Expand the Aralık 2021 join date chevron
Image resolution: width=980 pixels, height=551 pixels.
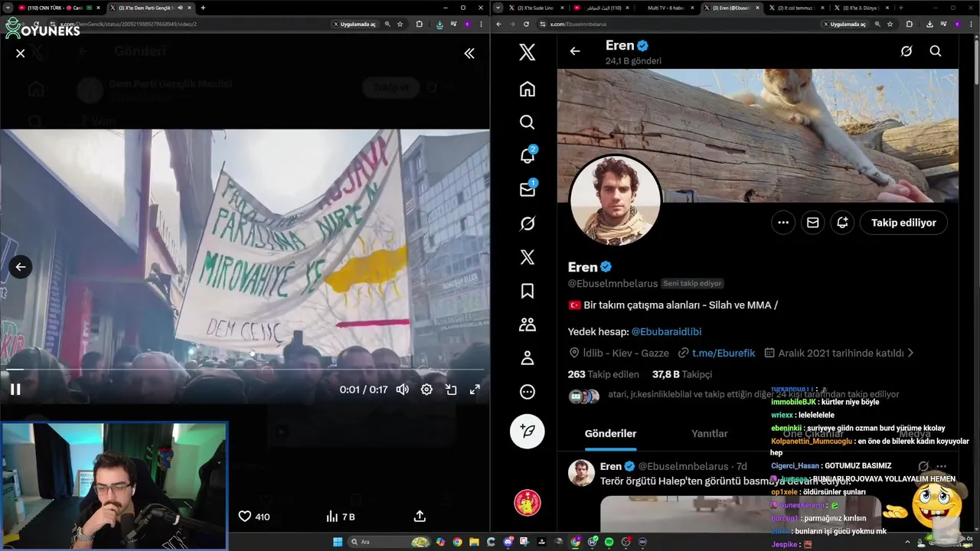[910, 353]
